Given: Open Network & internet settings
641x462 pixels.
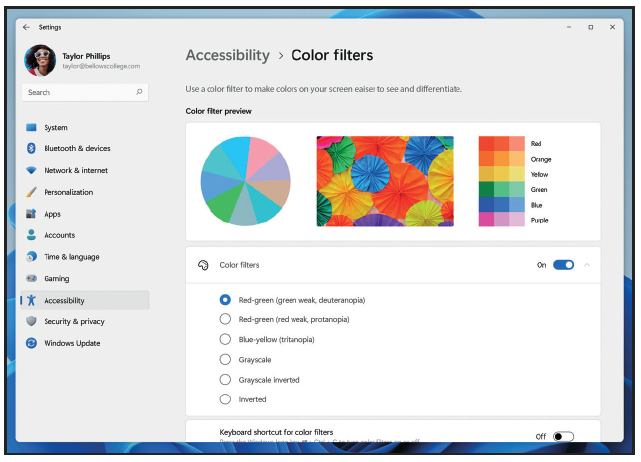Looking at the screenshot, I should [85, 170].
